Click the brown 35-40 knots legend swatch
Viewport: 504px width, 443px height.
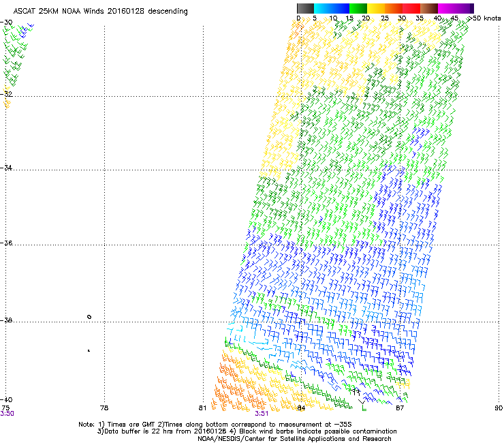point(429,8)
